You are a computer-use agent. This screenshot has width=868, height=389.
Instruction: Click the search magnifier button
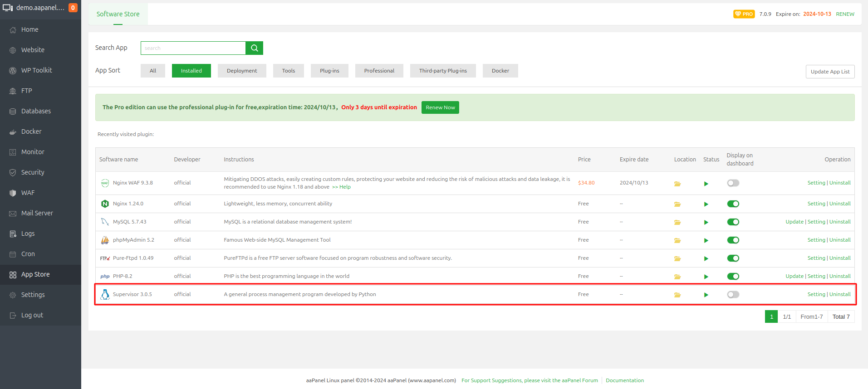coord(254,48)
